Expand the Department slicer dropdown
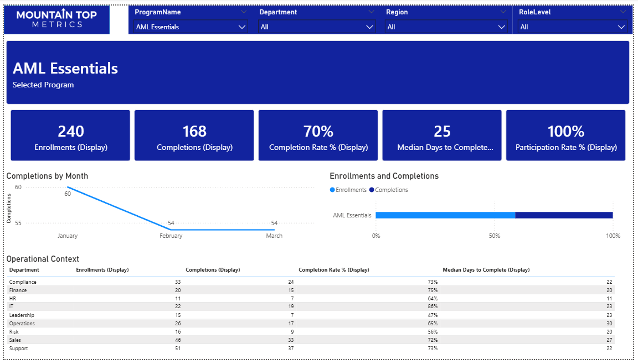638x364 pixels. tap(317, 27)
